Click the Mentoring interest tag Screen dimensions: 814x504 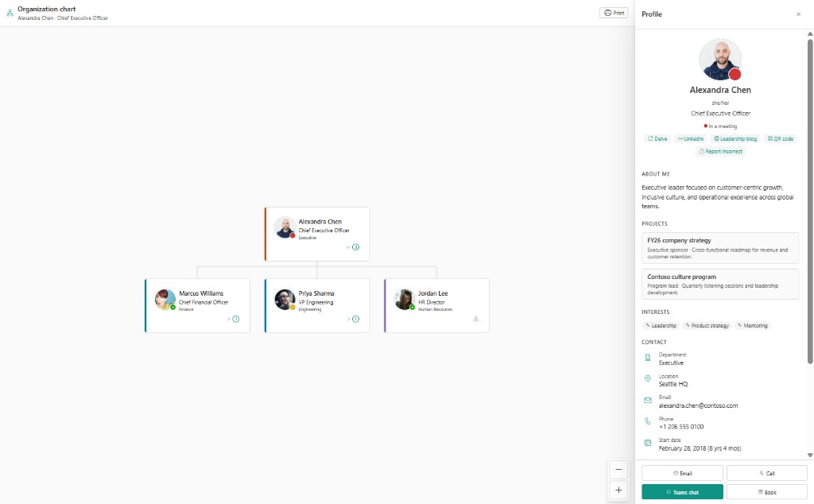click(752, 325)
